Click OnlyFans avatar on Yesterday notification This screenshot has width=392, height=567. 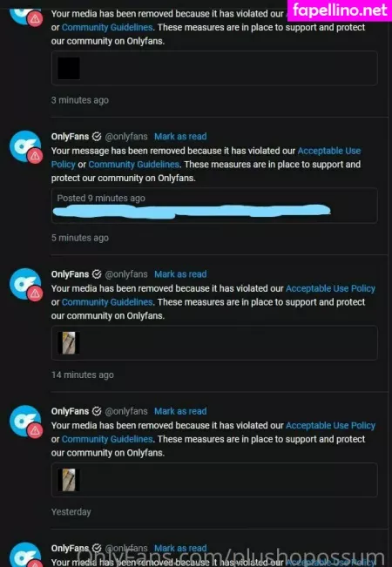point(25,421)
